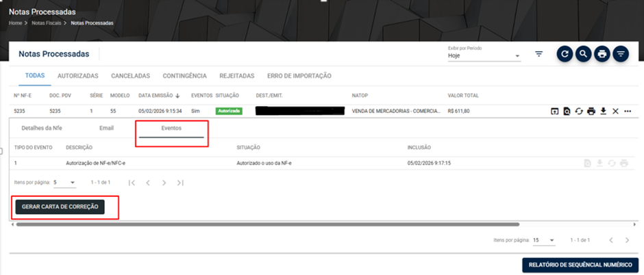Open the round filter button at far right
This screenshot has height=275, width=644.
coord(621,54)
